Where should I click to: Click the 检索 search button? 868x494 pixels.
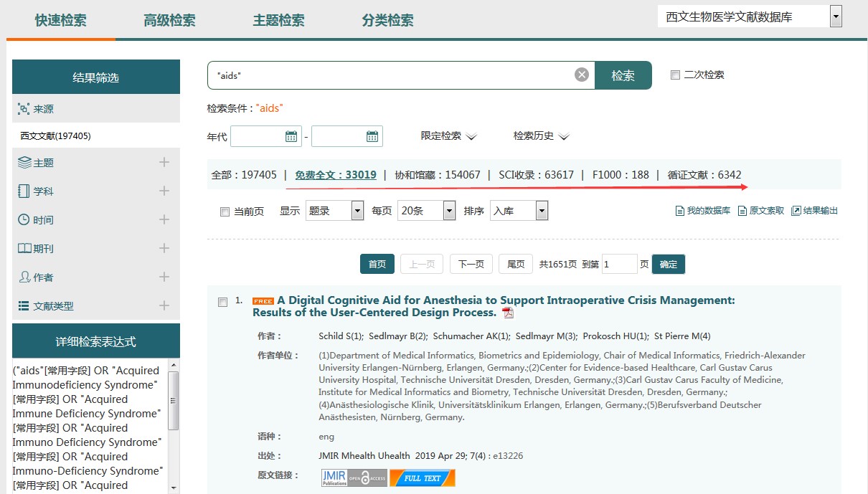[623, 75]
